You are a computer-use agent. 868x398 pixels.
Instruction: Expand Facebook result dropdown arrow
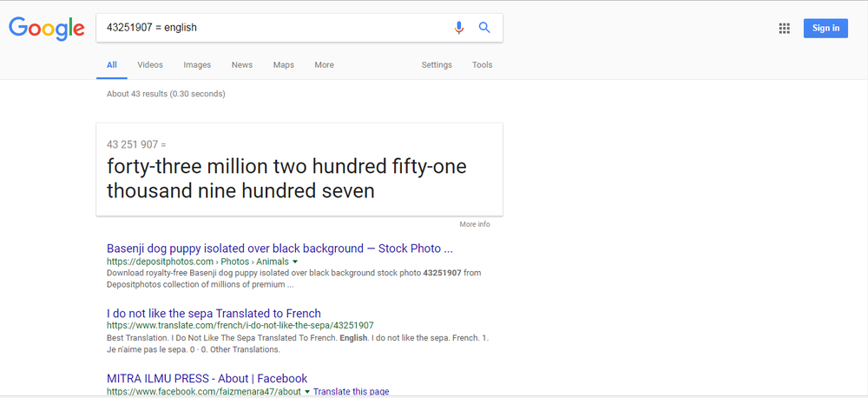[x=307, y=392]
